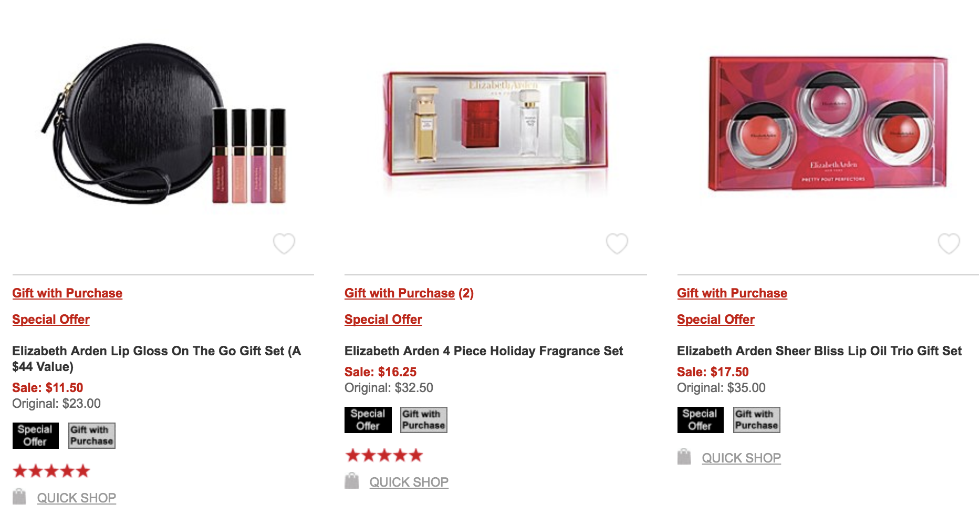The width and height of the screenshot is (980, 514).
Task: Open Elizabeth Arden 4 Piece Holiday Fragrance Set title
Action: click(484, 351)
